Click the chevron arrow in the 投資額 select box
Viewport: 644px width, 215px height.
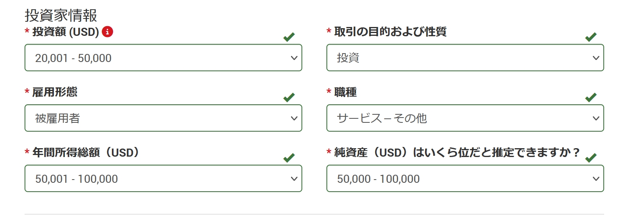(294, 58)
